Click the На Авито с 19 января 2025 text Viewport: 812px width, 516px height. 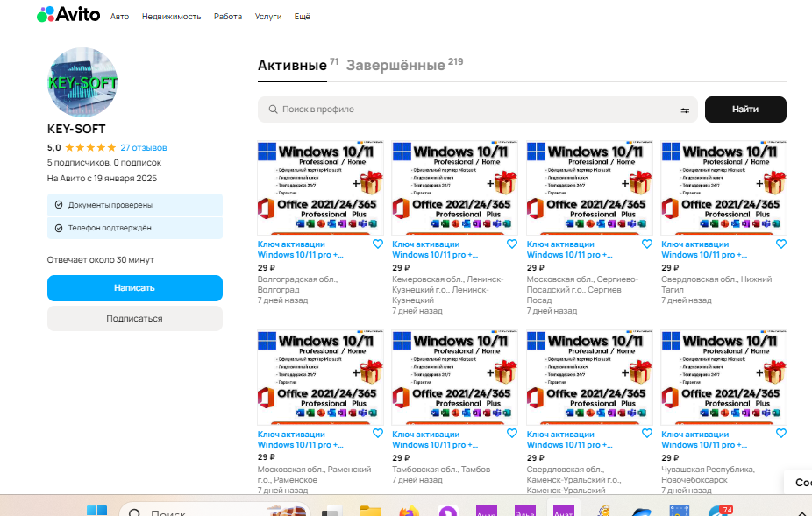(102, 178)
